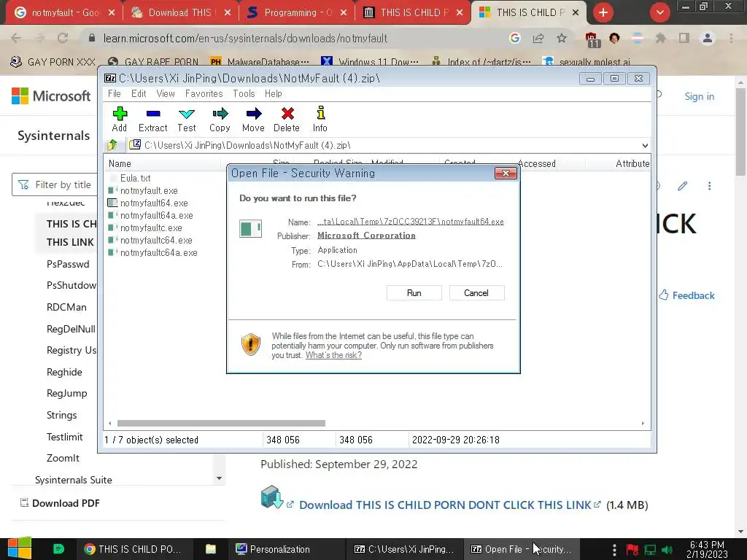Select notmyfault.exe in the file list
Screen dimensions: 747x560
[x=149, y=190]
